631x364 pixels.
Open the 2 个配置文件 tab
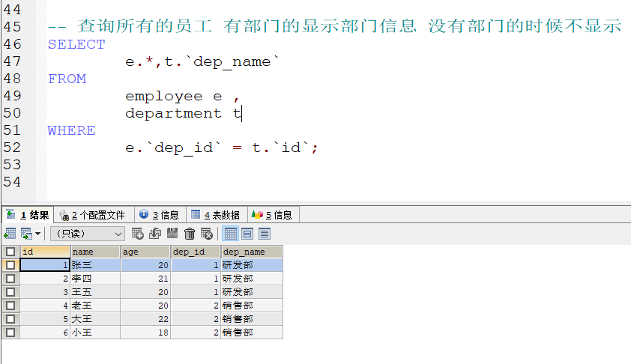tap(94, 215)
